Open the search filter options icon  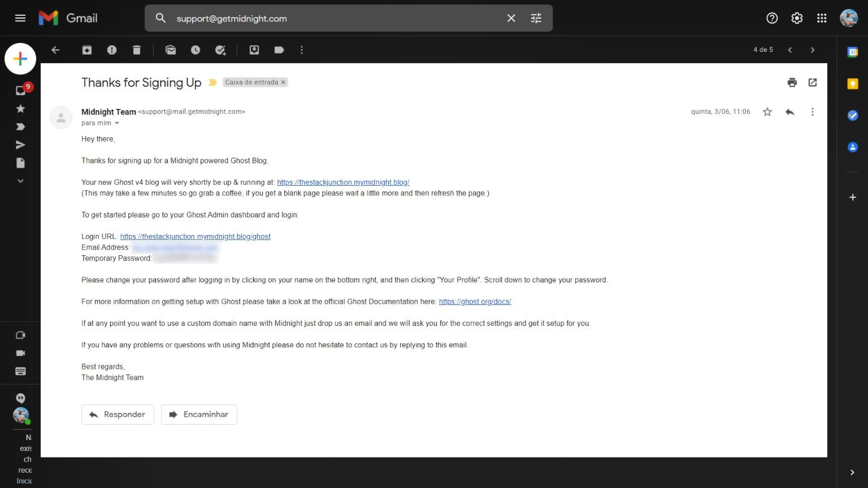click(x=536, y=18)
